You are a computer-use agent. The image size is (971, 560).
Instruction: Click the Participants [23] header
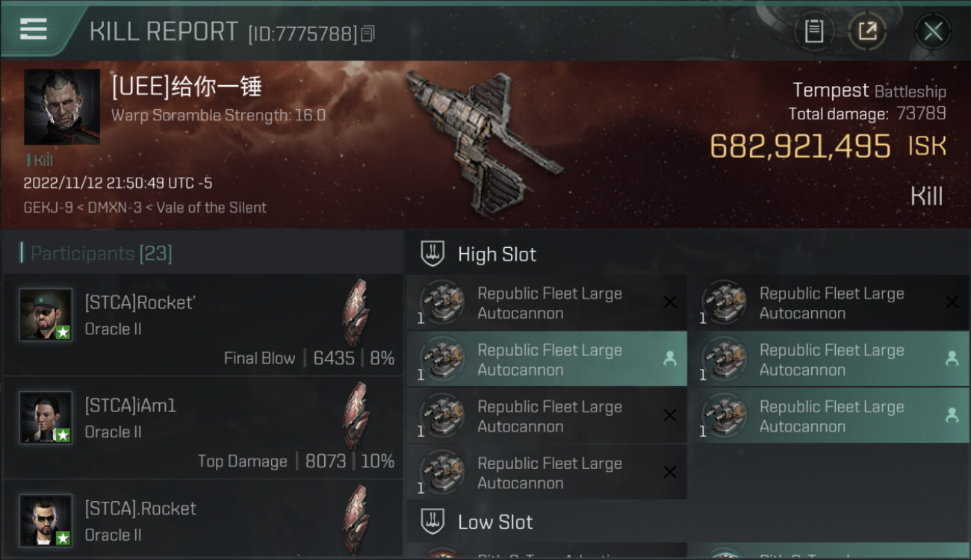pyautogui.click(x=101, y=254)
